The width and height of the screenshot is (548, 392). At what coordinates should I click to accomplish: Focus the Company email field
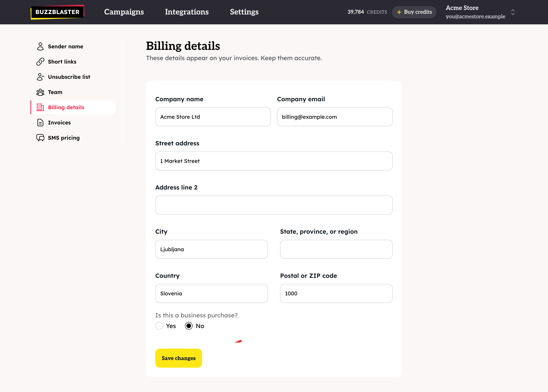point(335,117)
